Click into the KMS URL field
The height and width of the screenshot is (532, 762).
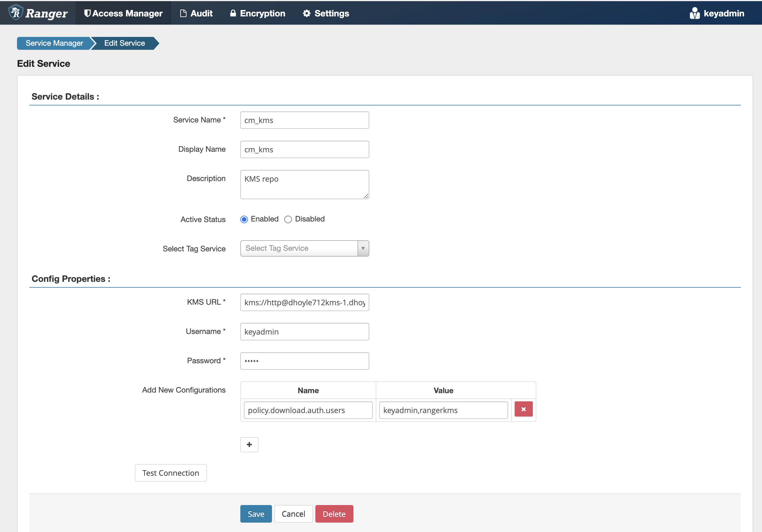click(x=304, y=302)
